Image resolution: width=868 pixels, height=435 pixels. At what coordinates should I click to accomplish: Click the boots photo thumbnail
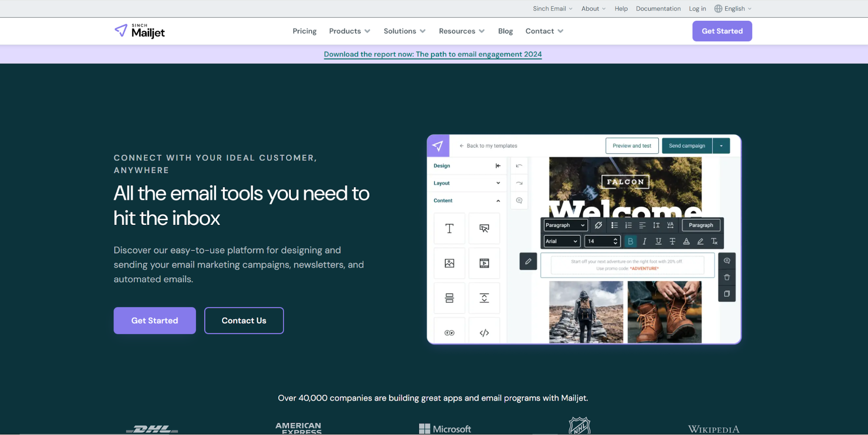[664, 312]
